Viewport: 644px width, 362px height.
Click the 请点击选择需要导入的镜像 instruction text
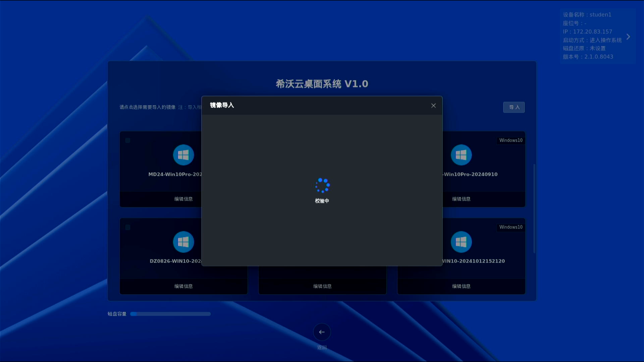click(x=148, y=107)
